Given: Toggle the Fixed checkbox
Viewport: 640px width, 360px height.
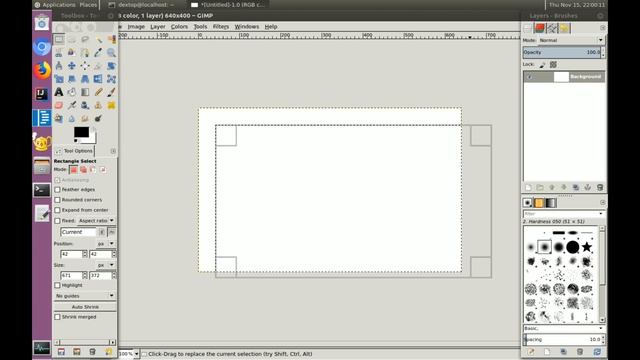Looking at the screenshot, I should 58,221.
